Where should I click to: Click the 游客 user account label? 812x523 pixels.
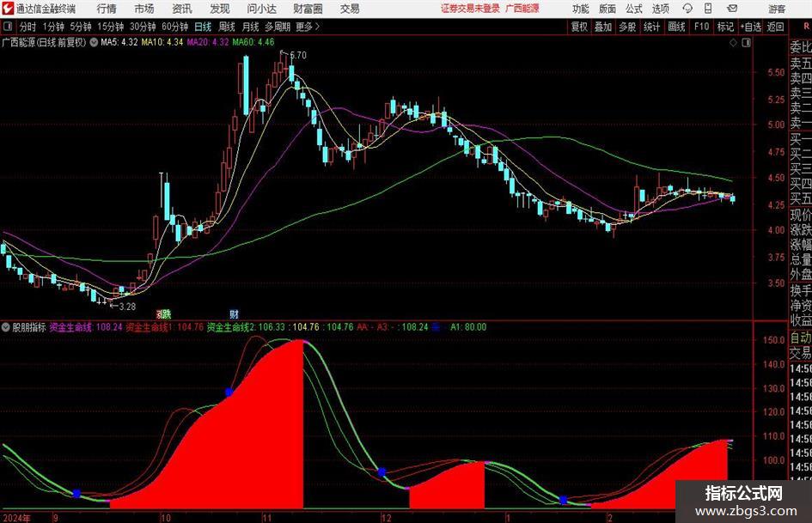click(776, 9)
